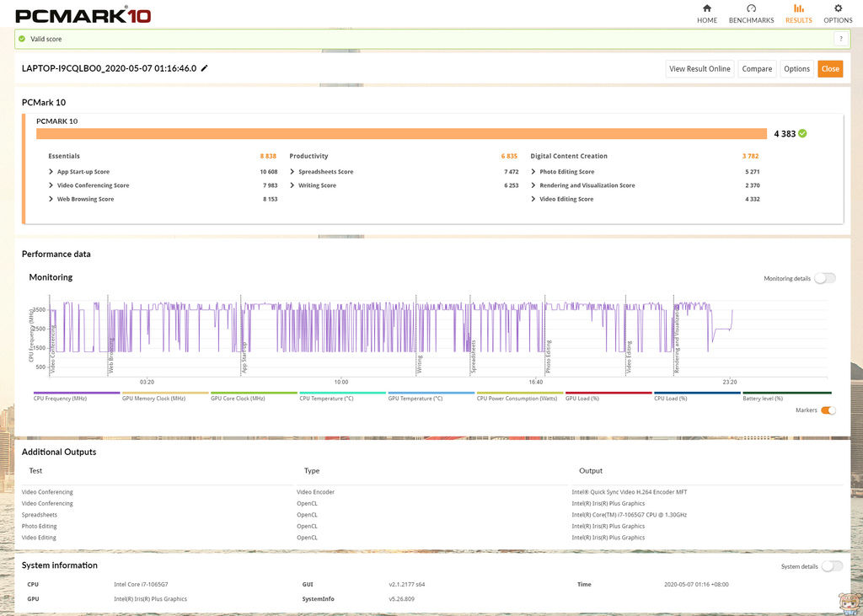863x616 pixels.
Task: Click the SystemInfo version v5.26.809
Action: click(x=402, y=599)
